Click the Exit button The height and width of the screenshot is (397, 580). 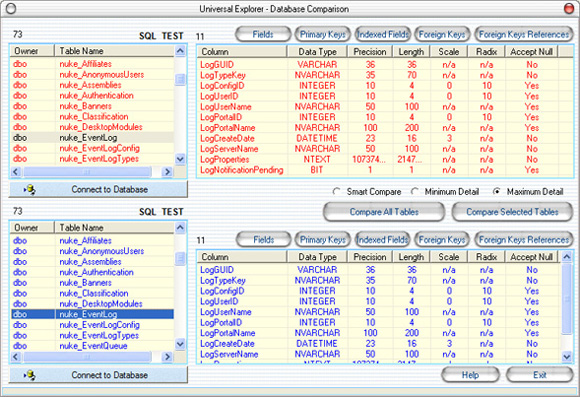(540, 375)
